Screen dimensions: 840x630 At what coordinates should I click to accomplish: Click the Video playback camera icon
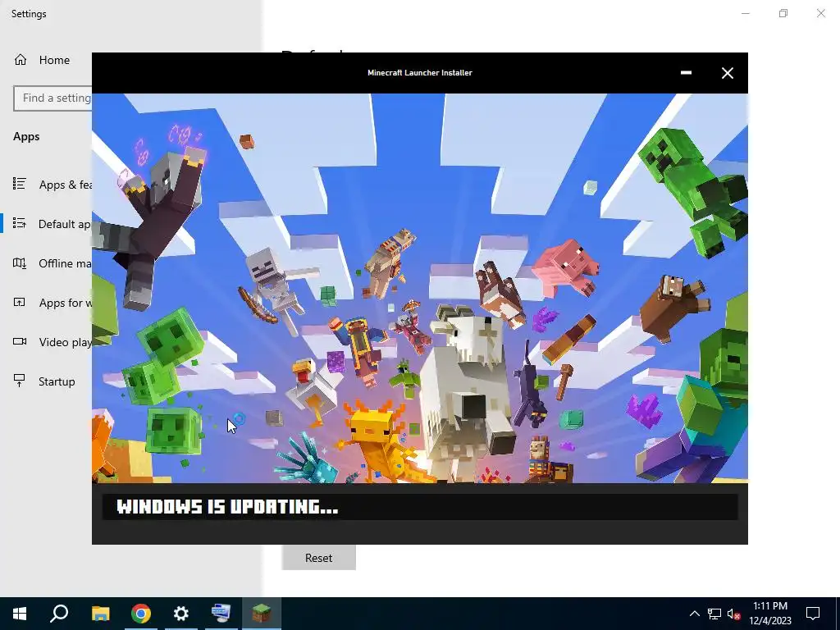(x=20, y=341)
